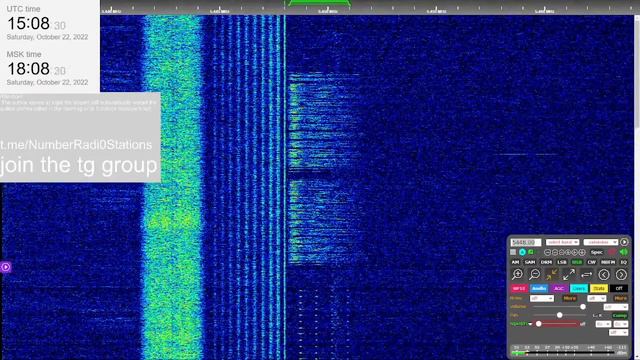Expand the Squelch label arrow
Screen dimensions: 640x360
(x=530, y=324)
